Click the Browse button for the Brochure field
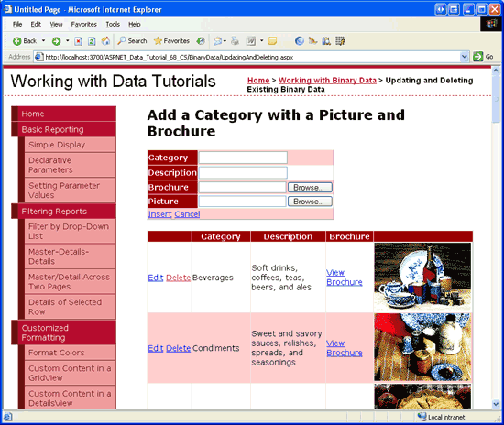504x425 pixels. point(310,187)
